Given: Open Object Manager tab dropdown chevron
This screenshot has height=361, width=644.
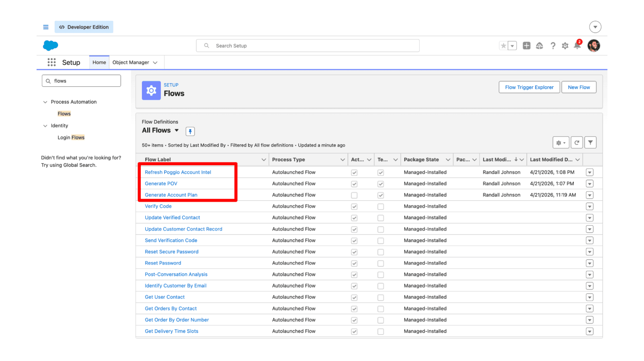Looking at the screenshot, I should (155, 62).
